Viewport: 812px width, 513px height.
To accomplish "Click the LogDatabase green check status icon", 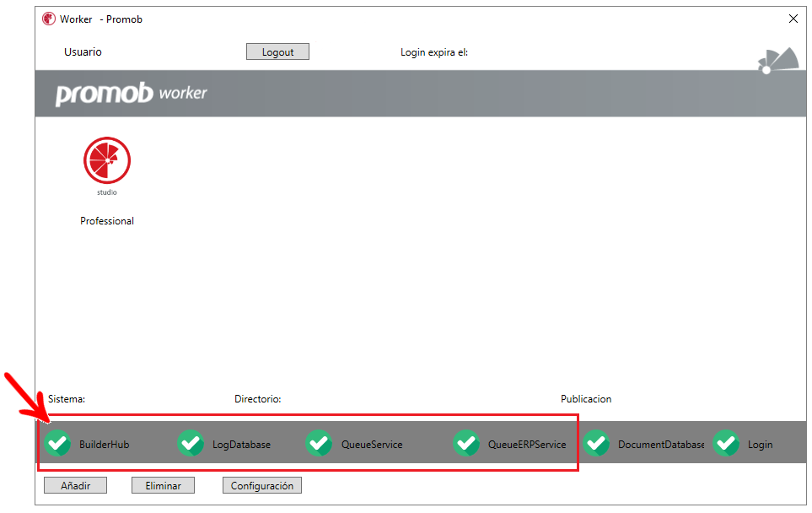I will click(x=191, y=443).
